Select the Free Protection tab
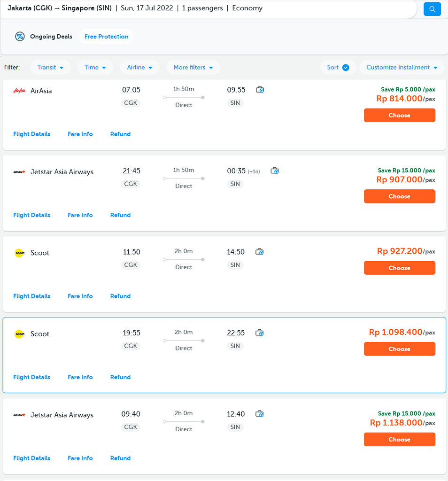This screenshot has width=448, height=481. click(106, 37)
